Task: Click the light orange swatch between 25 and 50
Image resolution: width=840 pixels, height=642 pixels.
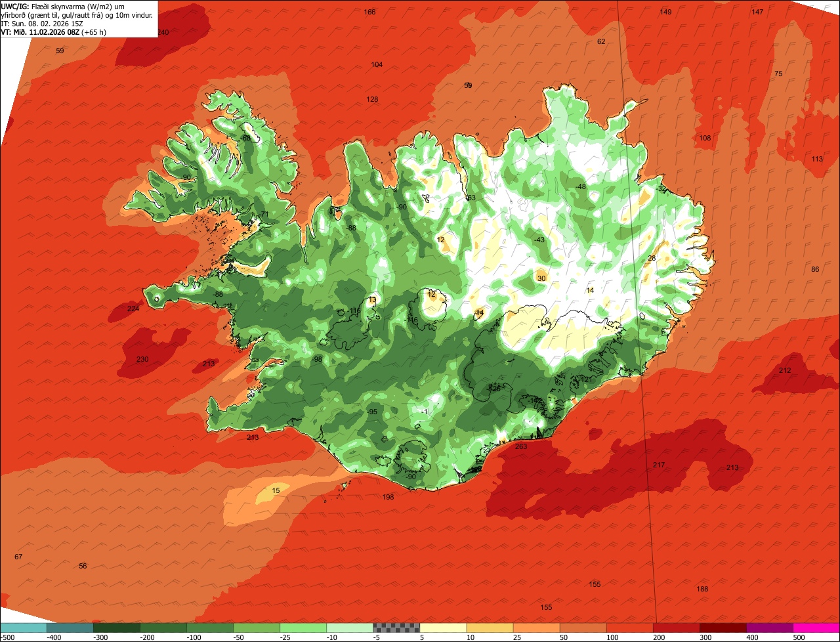Action: (536, 628)
